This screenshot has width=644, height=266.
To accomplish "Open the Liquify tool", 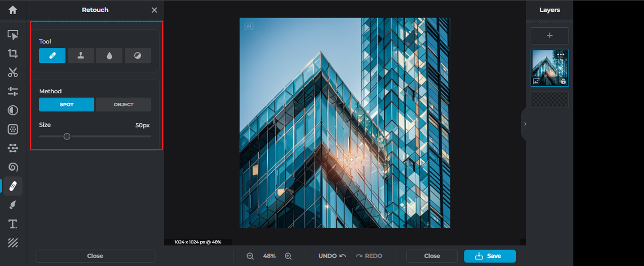I will [x=13, y=167].
